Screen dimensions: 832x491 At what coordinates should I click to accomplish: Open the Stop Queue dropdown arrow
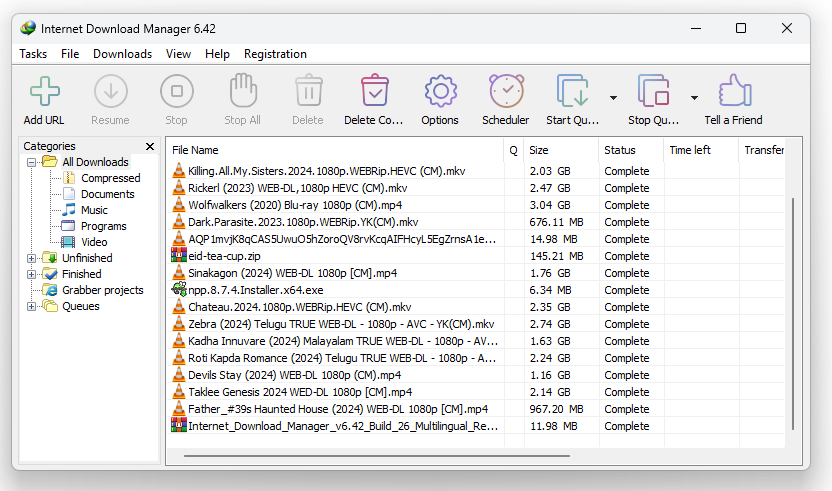click(694, 98)
